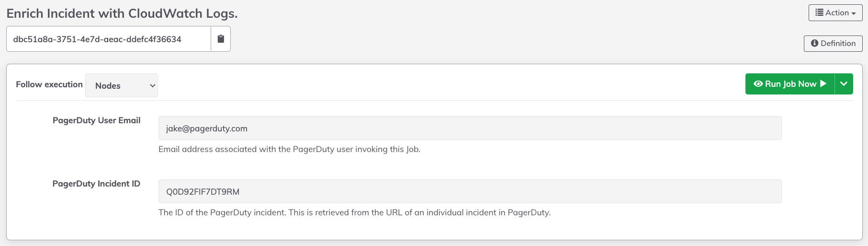Open the green chevron next to Run Job Now
The height and width of the screenshot is (246, 868).
[844, 84]
